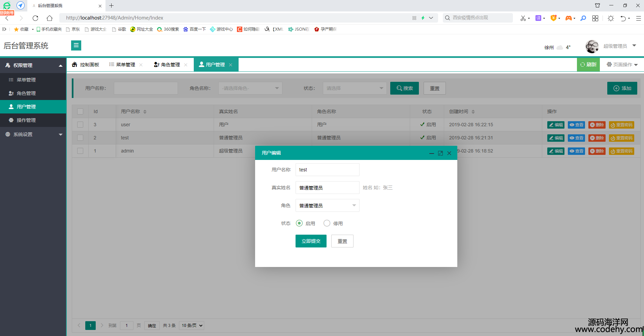Click the 真实姓名 input field
Screen dimensions: 644x336
[x=327, y=188]
